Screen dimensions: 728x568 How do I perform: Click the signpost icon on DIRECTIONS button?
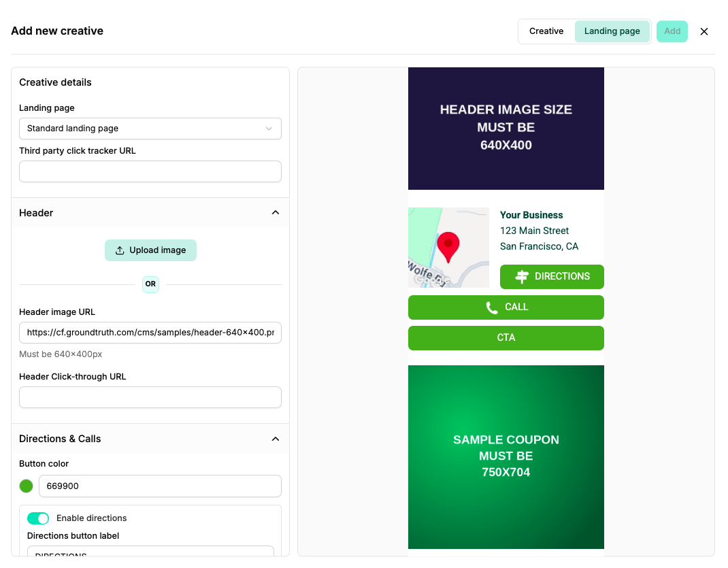pyautogui.click(x=522, y=277)
